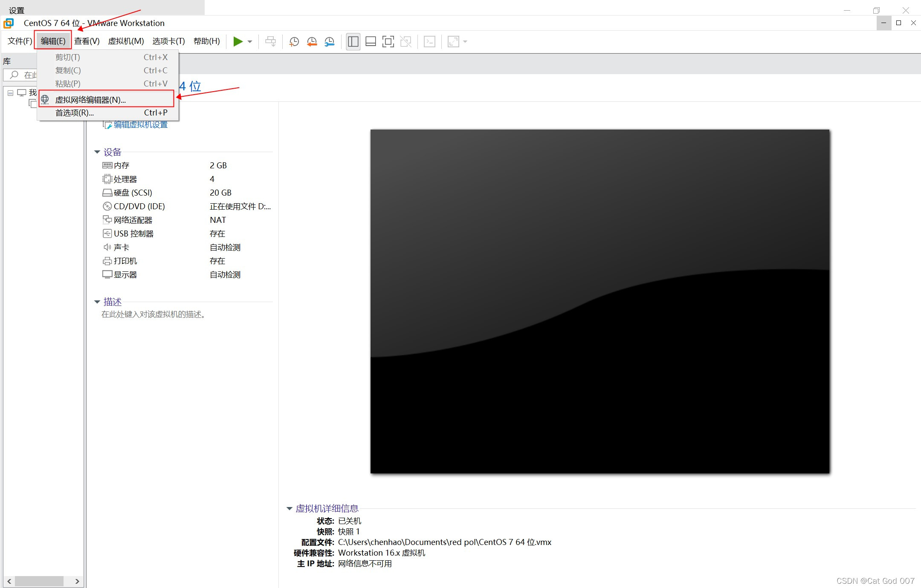Select the hard disk (SCSI) device
The height and width of the screenshot is (588, 921).
pyautogui.click(x=133, y=193)
